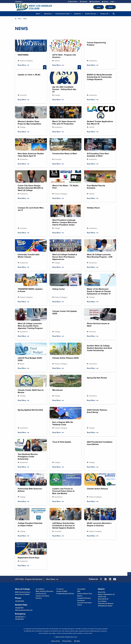Expand the Admissions menu
The width and height of the screenshot is (131, 644).
point(48,14)
